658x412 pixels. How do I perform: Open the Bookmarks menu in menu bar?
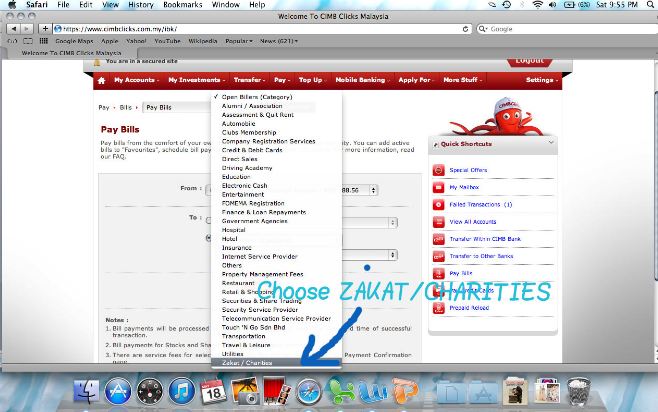pos(183,5)
